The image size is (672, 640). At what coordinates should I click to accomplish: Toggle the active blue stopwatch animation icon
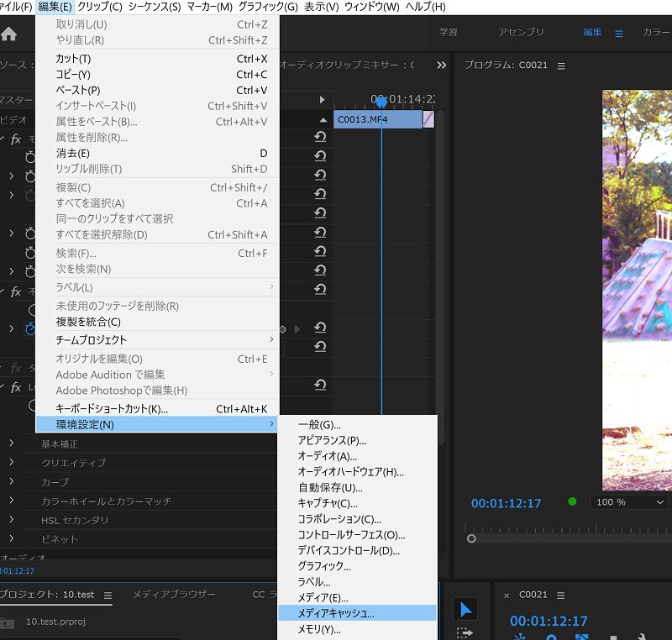[30, 329]
